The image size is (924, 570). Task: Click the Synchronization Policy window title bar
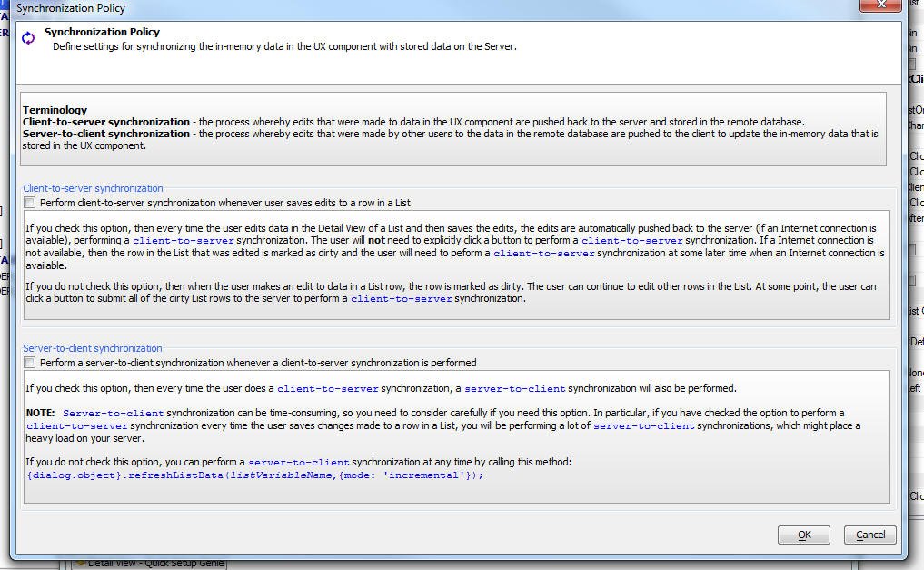tap(363, 7)
